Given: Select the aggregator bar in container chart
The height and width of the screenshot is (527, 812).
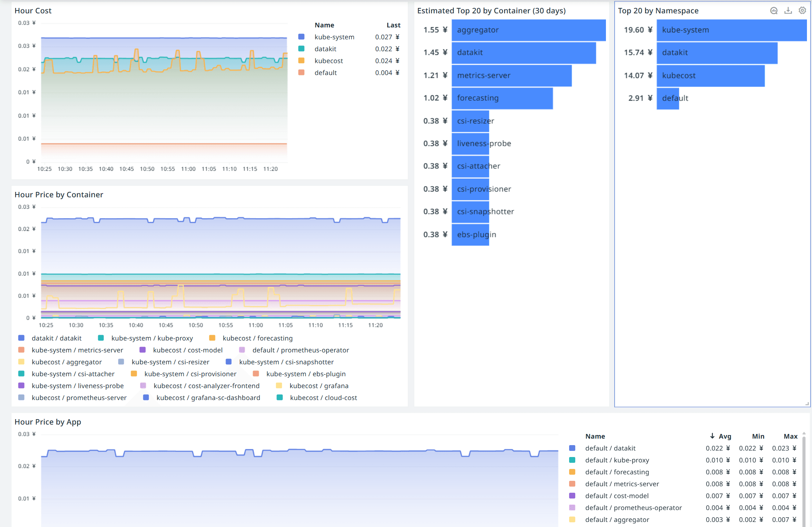Looking at the screenshot, I should click(528, 30).
